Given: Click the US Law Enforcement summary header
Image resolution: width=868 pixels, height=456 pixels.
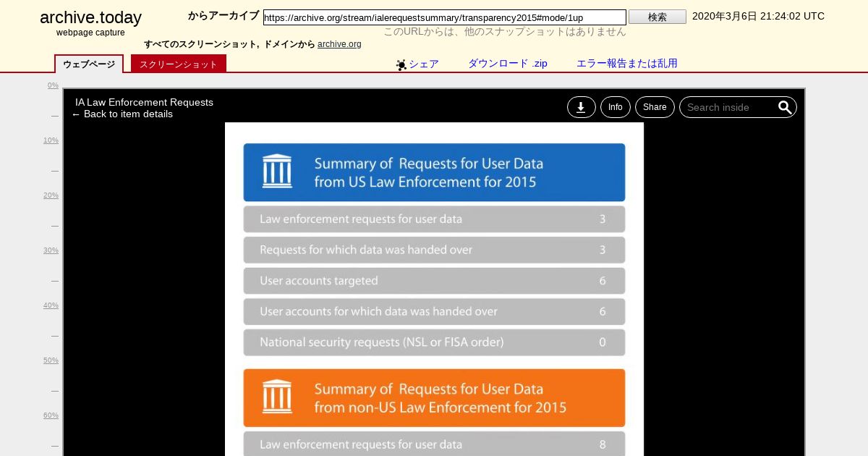Looking at the screenshot, I should [434, 172].
